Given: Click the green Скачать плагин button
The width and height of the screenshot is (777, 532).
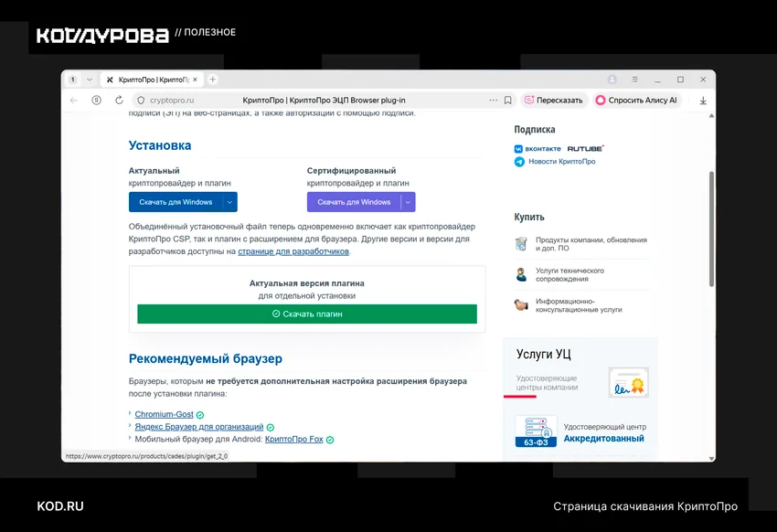Looking at the screenshot, I should 307,314.
